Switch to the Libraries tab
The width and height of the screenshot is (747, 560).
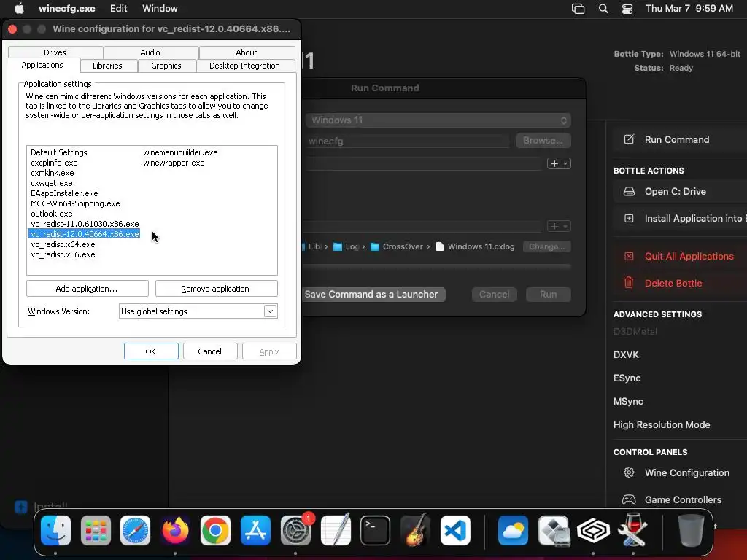pos(108,66)
